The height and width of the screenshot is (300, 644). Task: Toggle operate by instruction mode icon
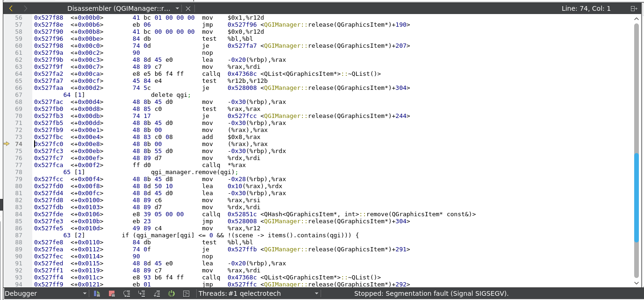[186, 293]
